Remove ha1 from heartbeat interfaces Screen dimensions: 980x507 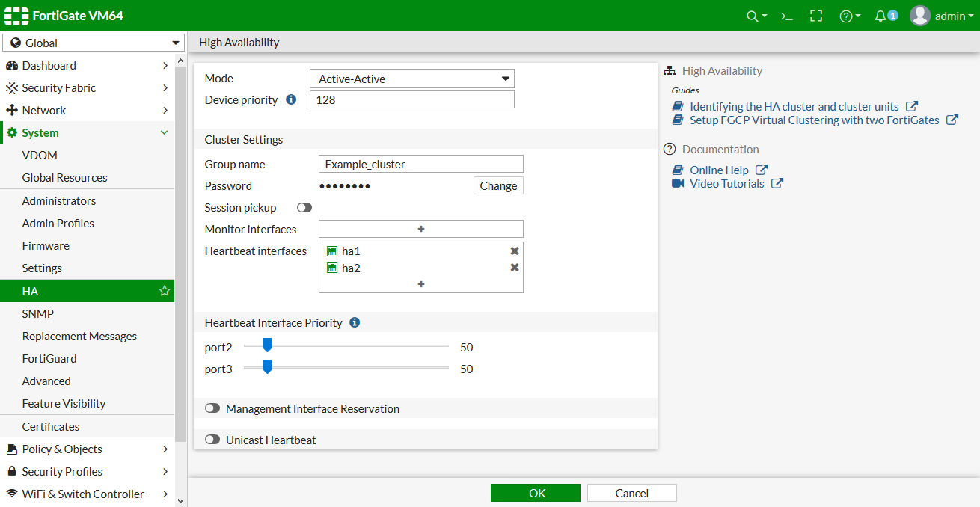515,251
